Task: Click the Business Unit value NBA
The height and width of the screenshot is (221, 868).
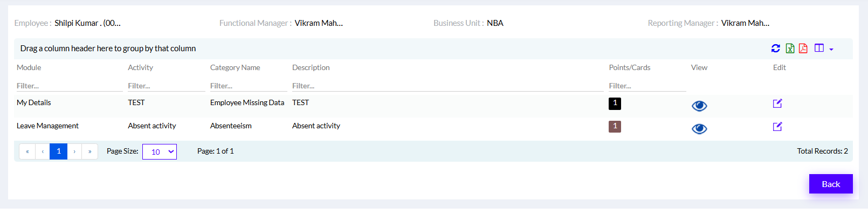Action: (x=495, y=23)
